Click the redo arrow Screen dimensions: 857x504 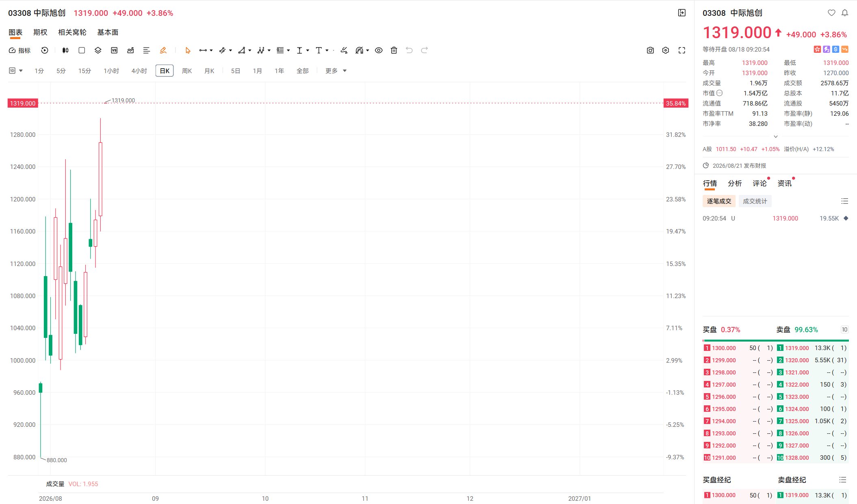(x=424, y=50)
